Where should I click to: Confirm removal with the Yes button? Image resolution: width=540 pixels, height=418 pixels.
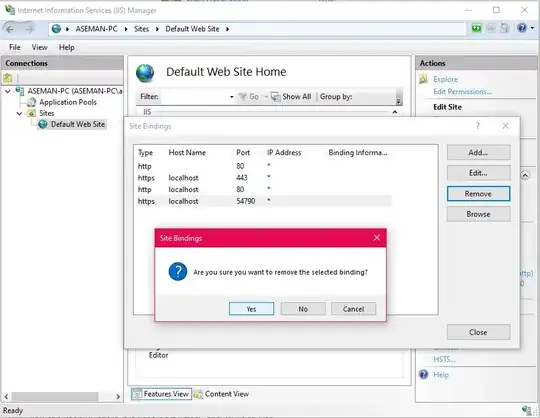(251, 309)
